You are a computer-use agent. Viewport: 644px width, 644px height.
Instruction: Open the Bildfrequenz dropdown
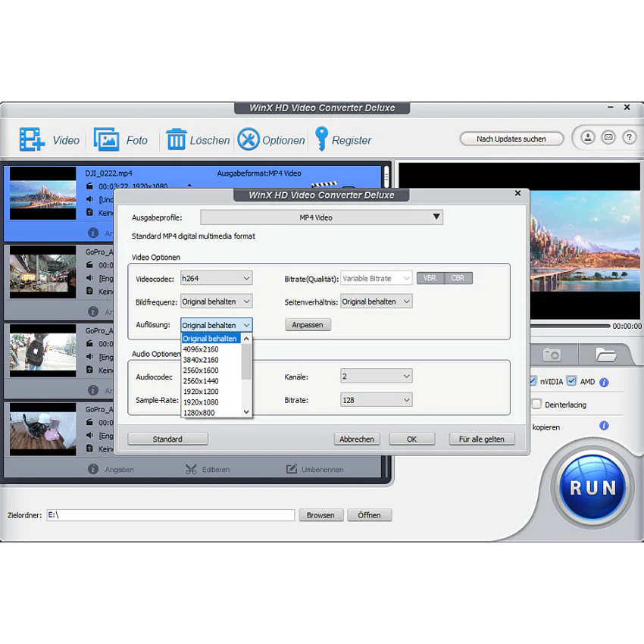217,302
